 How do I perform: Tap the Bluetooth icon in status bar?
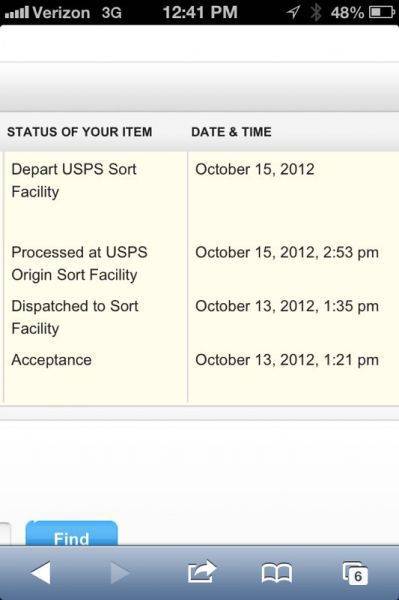pos(316,12)
